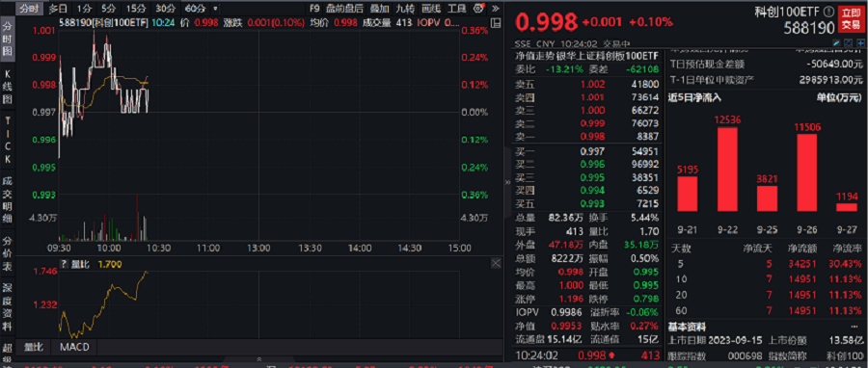868x368 pixels.
Task: Click the info icon beside 科创100ETF
Action: pos(828,13)
